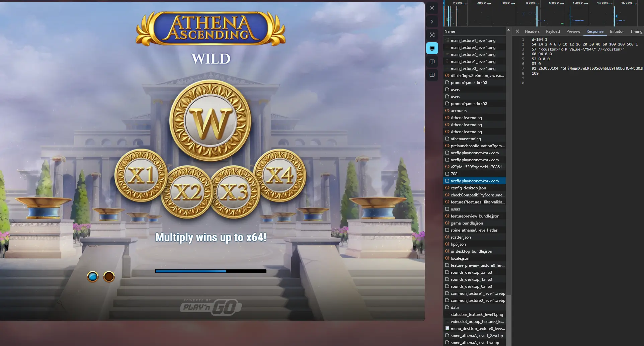The height and width of the screenshot is (346, 644).
Task: Select the main_texture2_level1.png request
Action: [x=474, y=54]
